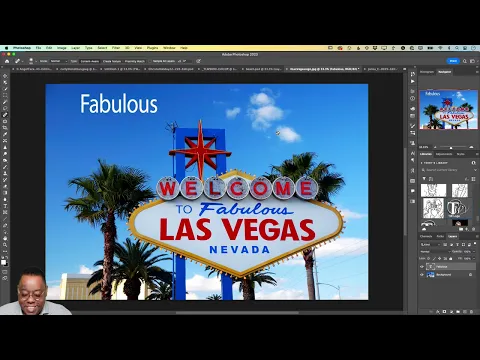Open the layer Opacity dropdown arrow
480x360 pixels.
474,251
